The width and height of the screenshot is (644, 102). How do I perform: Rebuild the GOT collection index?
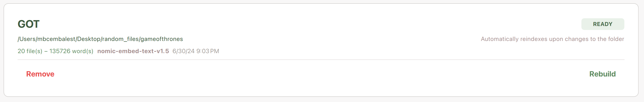click(602, 74)
